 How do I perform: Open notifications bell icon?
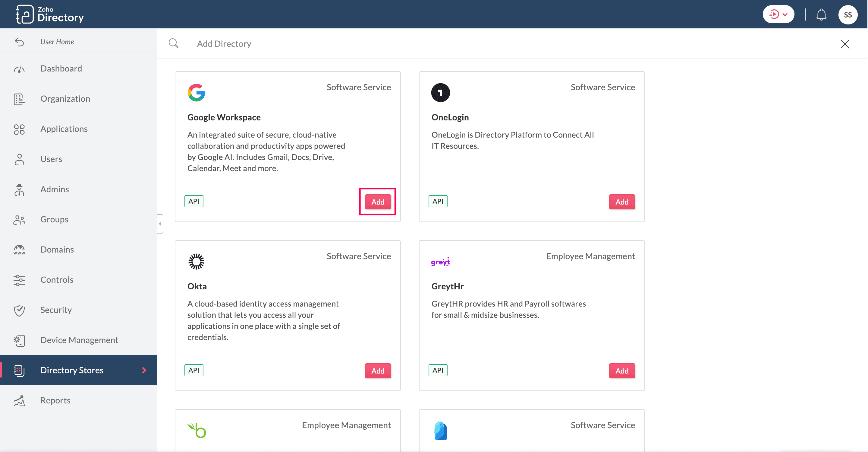click(821, 15)
